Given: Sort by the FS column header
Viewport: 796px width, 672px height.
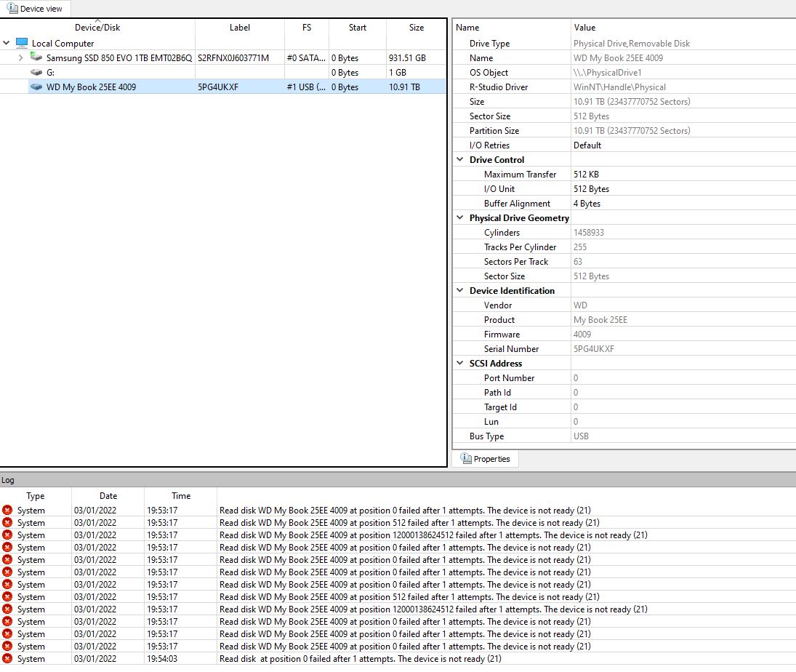Looking at the screenshot, I should (x=307, y=28).
